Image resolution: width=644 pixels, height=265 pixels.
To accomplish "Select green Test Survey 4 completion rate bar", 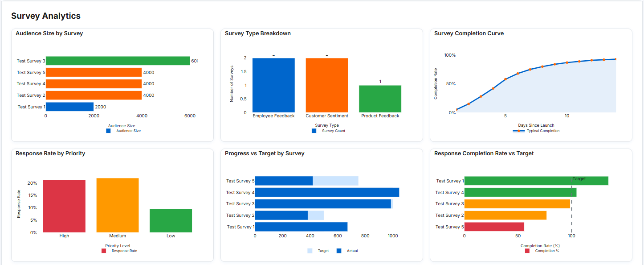I will (x=520, y=192).
